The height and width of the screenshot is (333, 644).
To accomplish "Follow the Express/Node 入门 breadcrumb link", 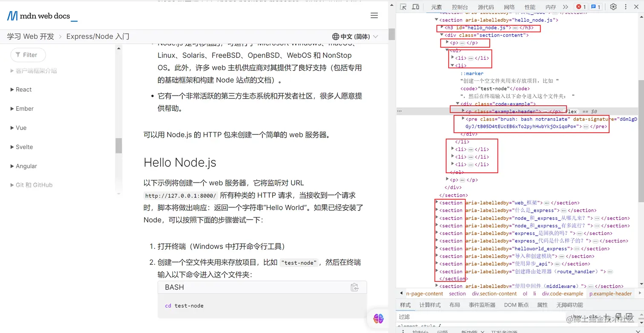I will pyautogui.click(x=98, y=37).
